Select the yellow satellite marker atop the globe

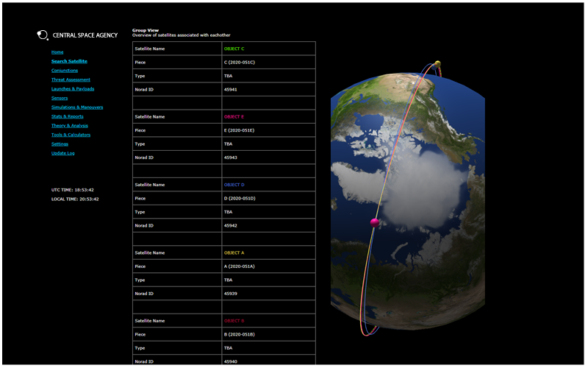pos(437,63)
